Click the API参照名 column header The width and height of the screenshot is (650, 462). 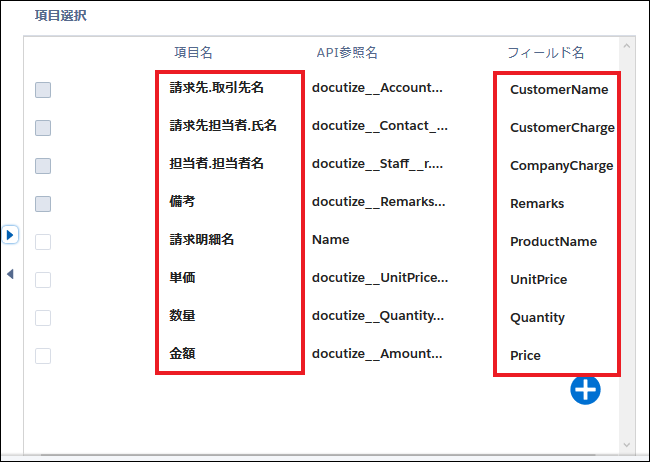[x=347, y=53]
